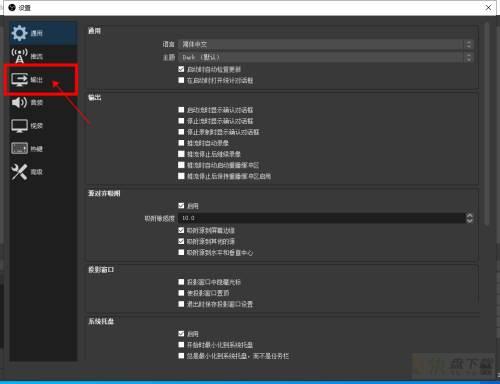This screenshot has width=500, height=384.
Task: Close the Settings (设置) dialog window
Action: [x=488, y=7]
